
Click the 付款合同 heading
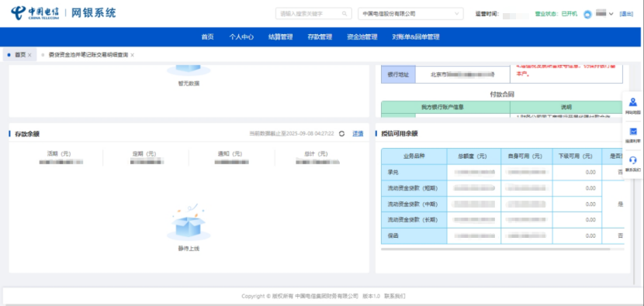click(x=502, y=95)
